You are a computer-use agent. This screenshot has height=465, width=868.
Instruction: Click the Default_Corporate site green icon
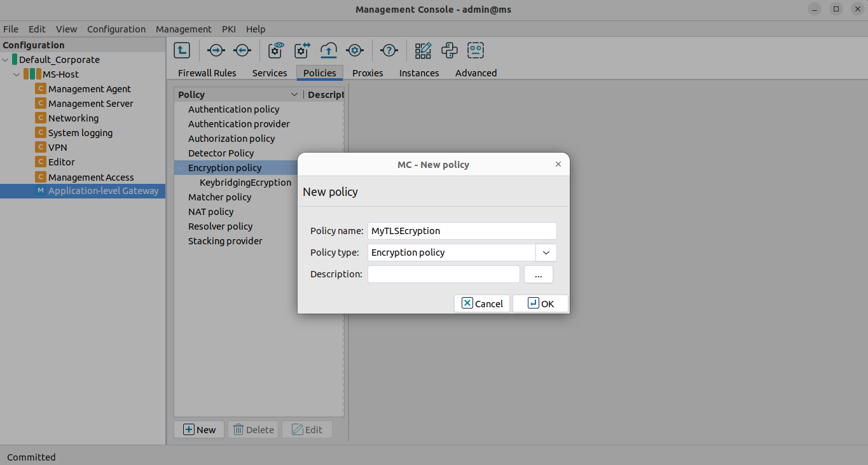[15, 59]
